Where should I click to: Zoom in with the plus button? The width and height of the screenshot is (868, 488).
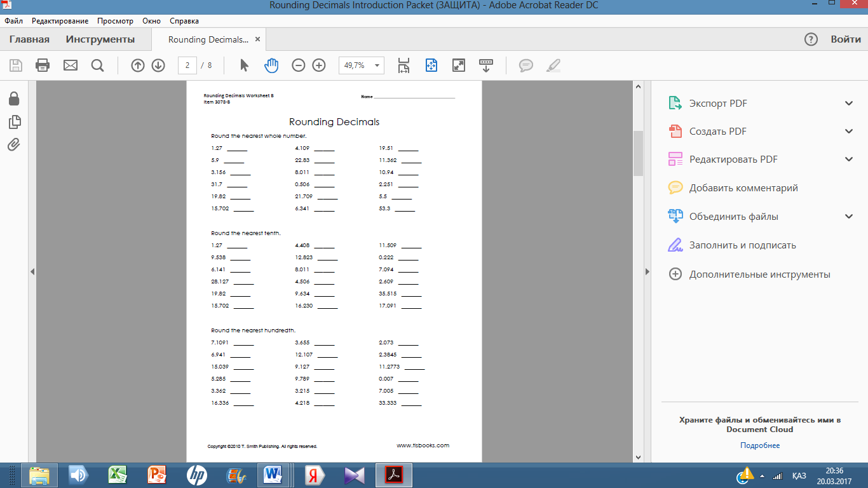tap(319, 65)
